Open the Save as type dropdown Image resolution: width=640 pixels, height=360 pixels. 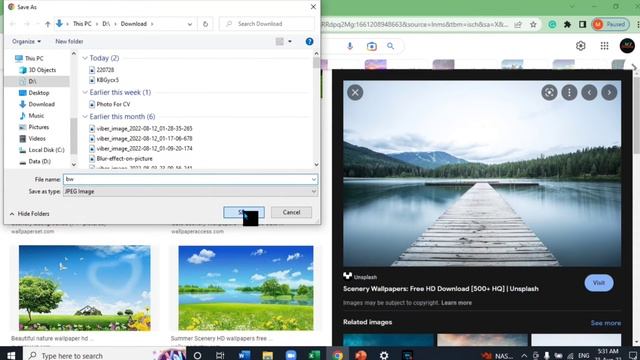pyautogui.click(x=190, y=191)
